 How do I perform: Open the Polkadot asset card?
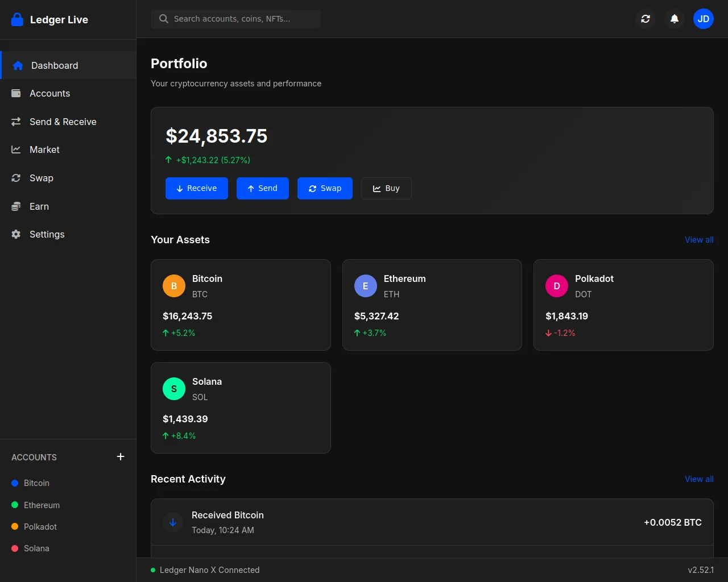click(623, 305)
